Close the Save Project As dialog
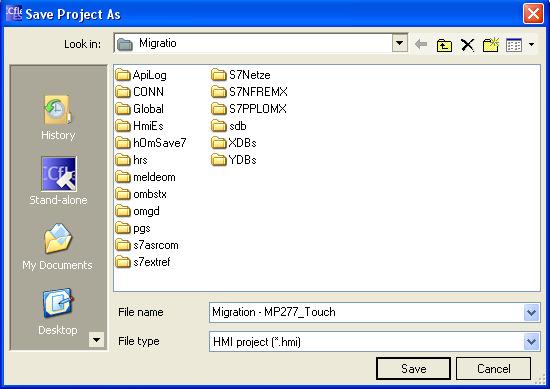550x389 pixels. (533, 14)
